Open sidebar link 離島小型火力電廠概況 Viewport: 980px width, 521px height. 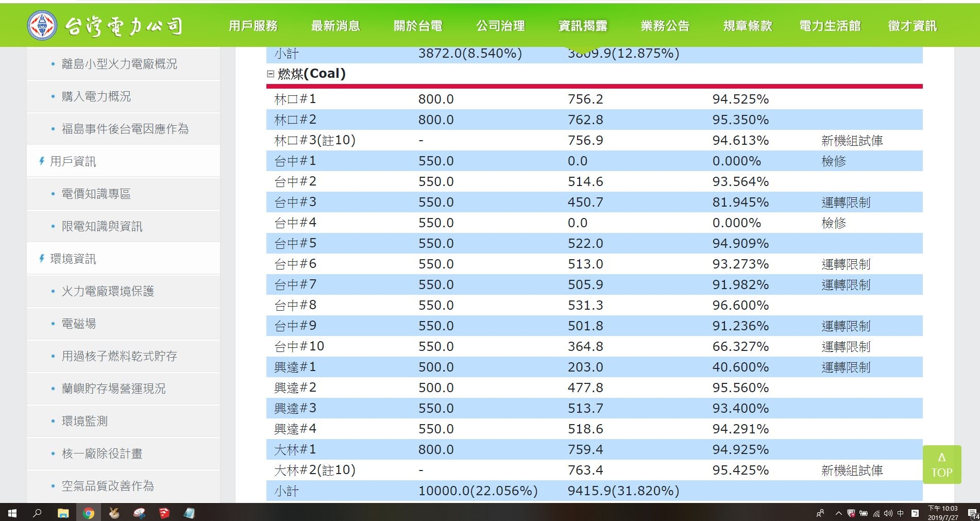click(119, 64)
